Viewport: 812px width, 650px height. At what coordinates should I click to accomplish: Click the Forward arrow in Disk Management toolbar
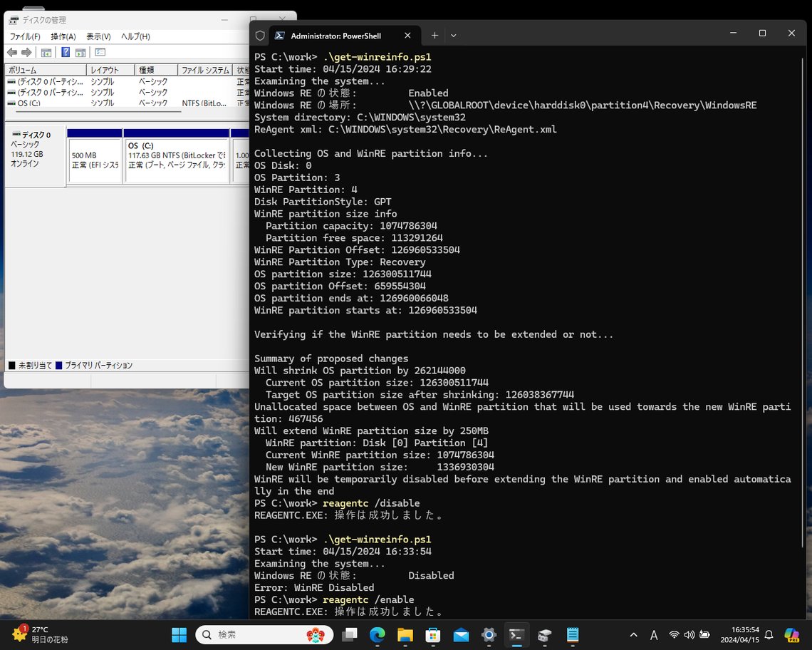point(26,53)
